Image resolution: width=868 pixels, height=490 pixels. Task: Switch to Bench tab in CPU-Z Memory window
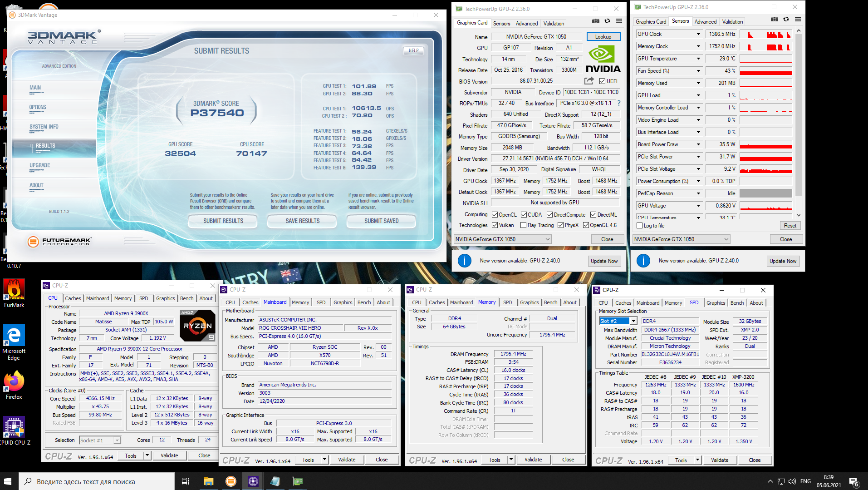pyautogui.click(x=550, y=302)
